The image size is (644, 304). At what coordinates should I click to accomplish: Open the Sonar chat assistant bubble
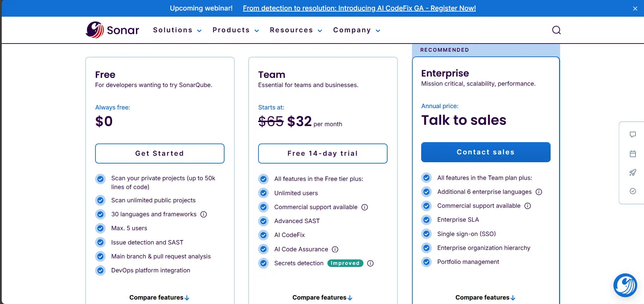tap(625, 285)
